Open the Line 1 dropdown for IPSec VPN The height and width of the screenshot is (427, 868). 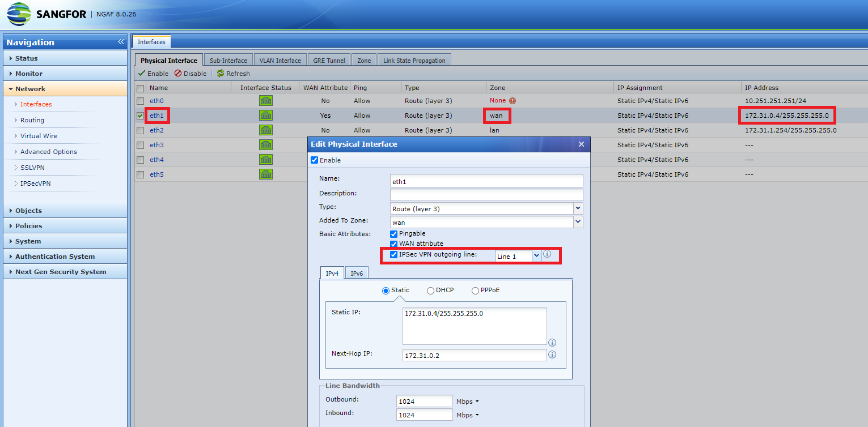536,255
